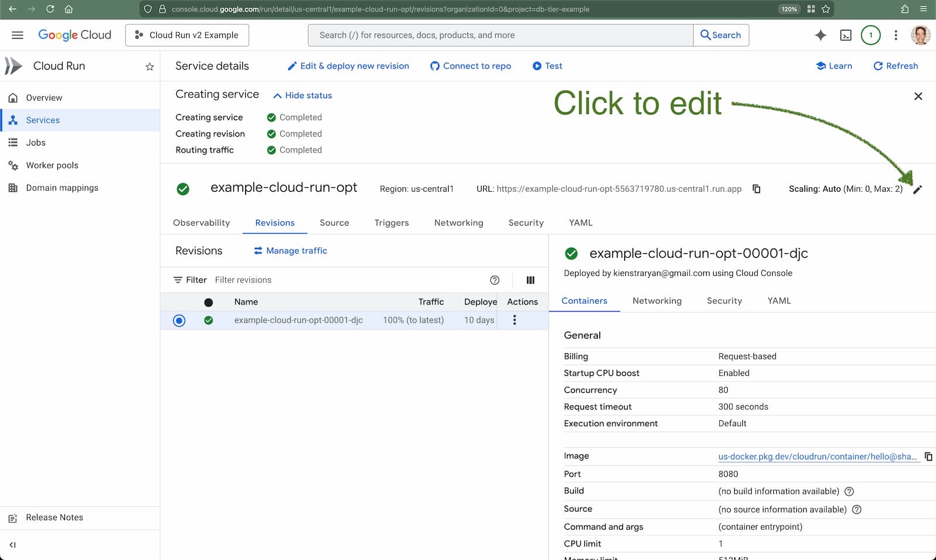This screenshot has height=560, width=936.
Task: Copy the container image URL
Action: [x=928, y=457]
